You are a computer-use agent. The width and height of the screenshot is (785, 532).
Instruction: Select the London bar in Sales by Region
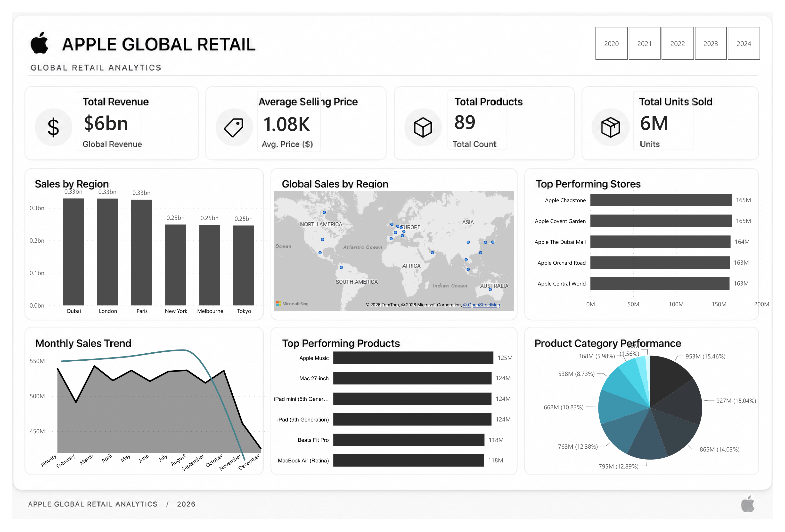click(107, 252)
